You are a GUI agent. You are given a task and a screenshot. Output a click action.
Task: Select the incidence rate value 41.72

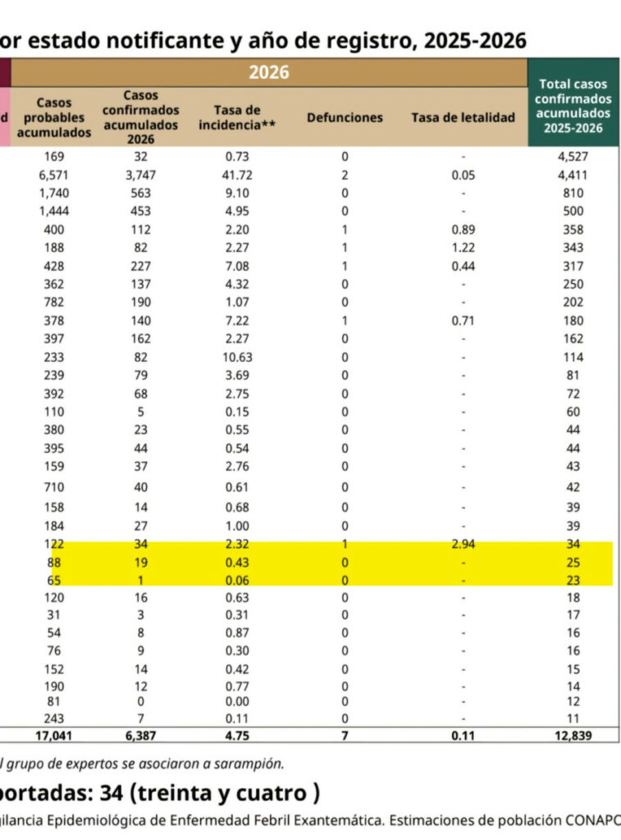236,175
